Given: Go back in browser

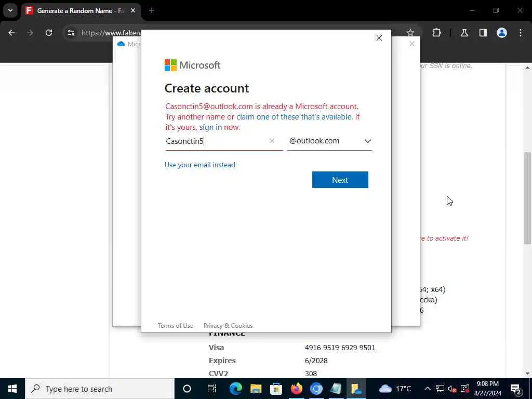Looking at the screenshot, I should [x=11, y=33].
